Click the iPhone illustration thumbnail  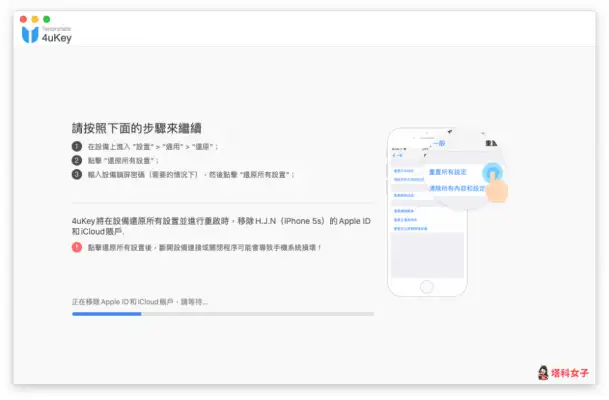point(447,212)
